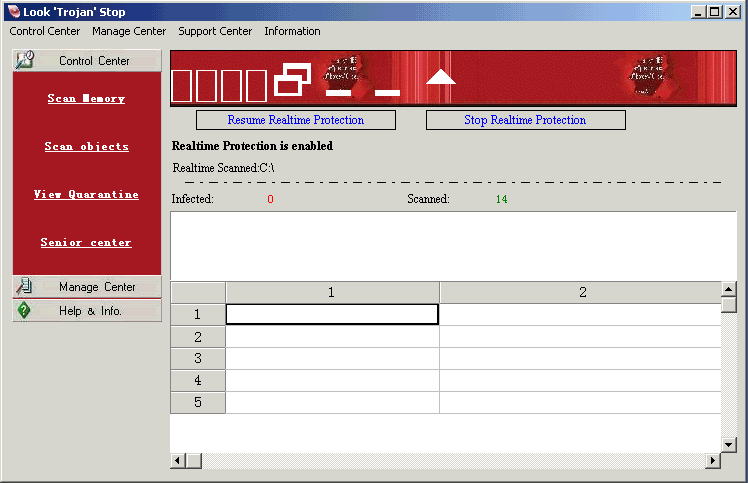Click the red Infected count 0
Screen dimensions: 748x483
pos(270,200)
